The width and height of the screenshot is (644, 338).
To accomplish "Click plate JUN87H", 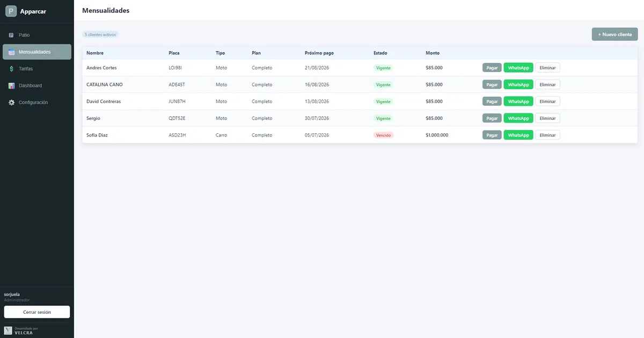I will (x=177, y=101).
